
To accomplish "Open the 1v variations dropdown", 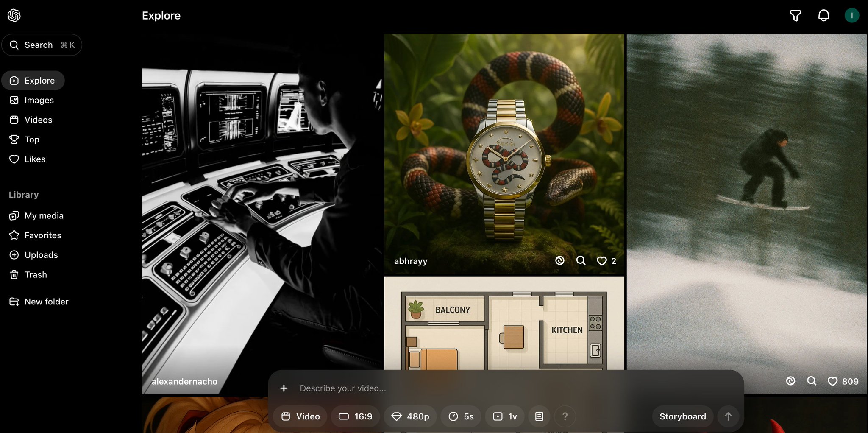I will coord(505,416).
